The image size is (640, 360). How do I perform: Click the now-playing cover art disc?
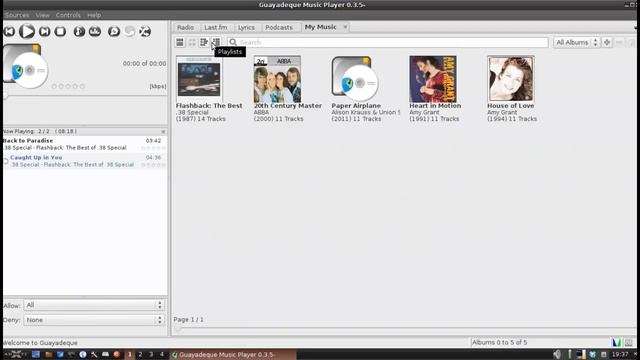click(x=25, y=66)
